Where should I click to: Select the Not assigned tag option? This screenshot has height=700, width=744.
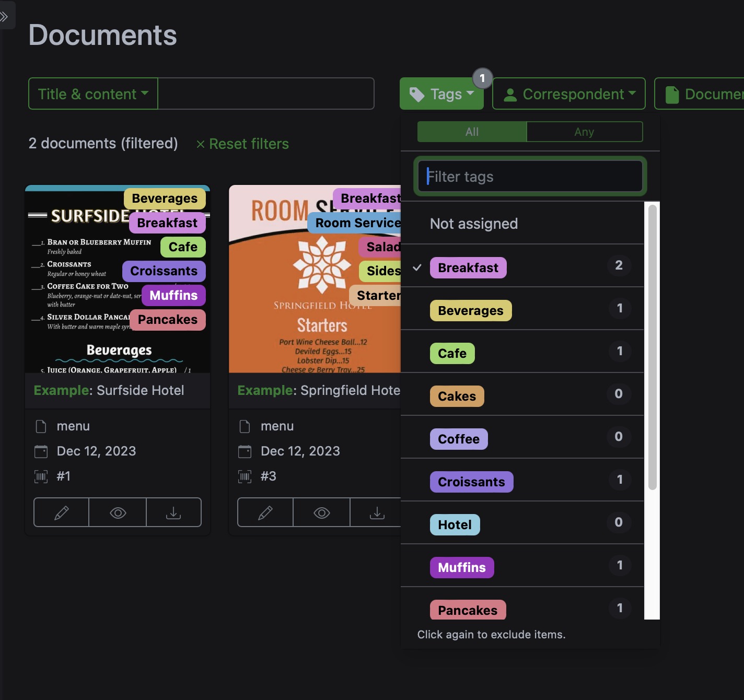click(x=473, y=224)
